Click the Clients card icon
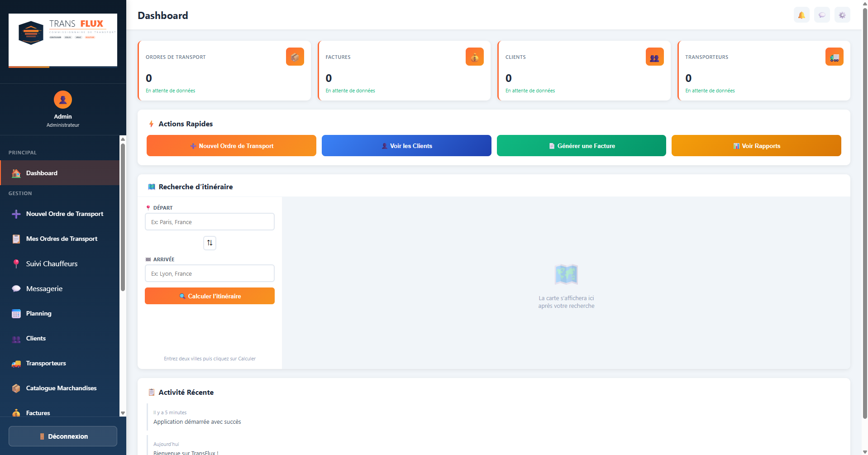This screenshot has height=455, width=868. tap(654, 57)
